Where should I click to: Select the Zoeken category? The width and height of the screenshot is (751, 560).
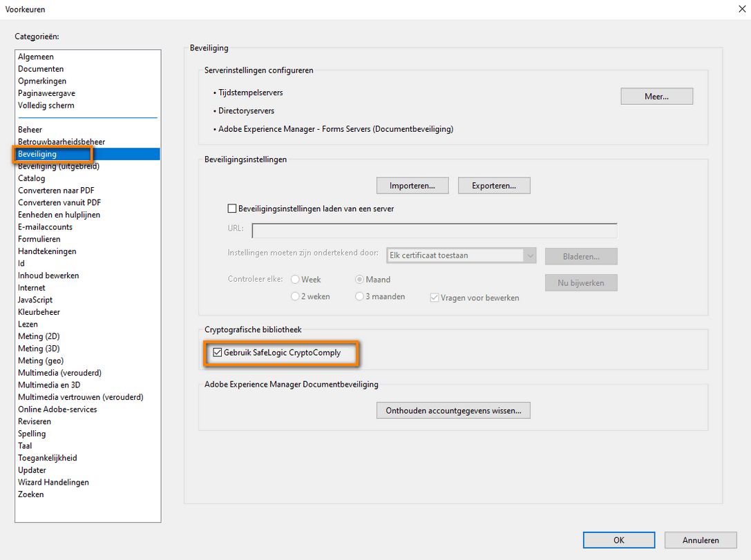point(30,494)
